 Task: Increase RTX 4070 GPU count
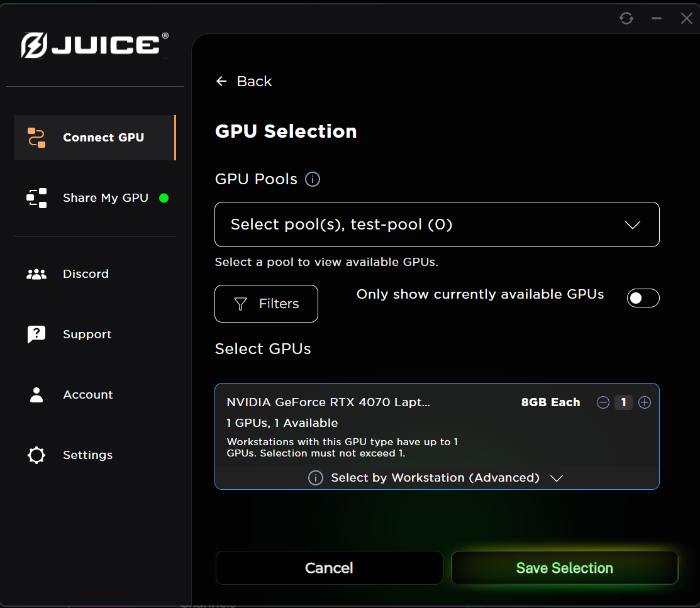pyautogui.click(x=645, y=402)
